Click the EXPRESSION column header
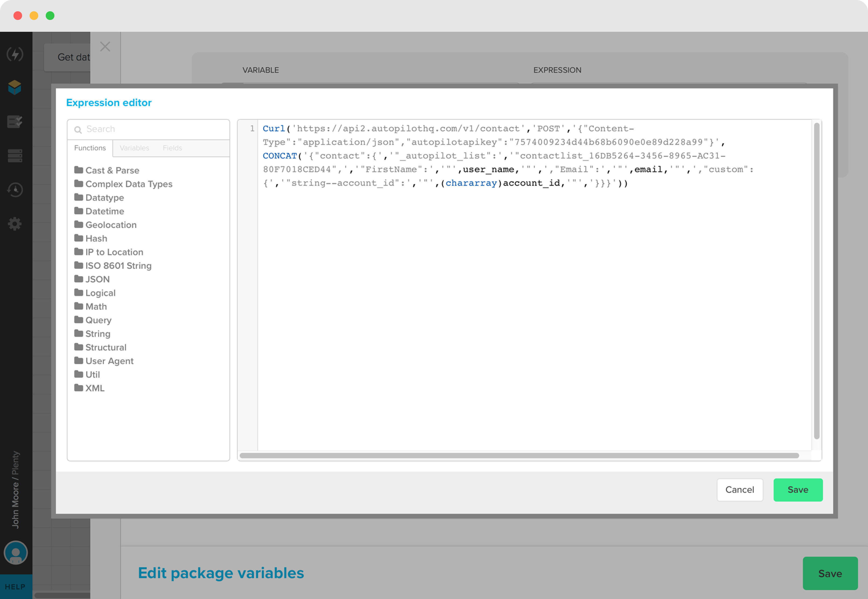Viewport: 868px width, 599px height. pyautogui.click(x=557, y=70)
